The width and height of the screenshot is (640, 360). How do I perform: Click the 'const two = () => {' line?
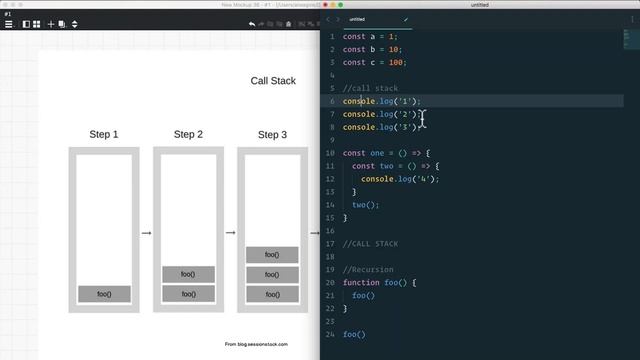click(x=396, y=166)
